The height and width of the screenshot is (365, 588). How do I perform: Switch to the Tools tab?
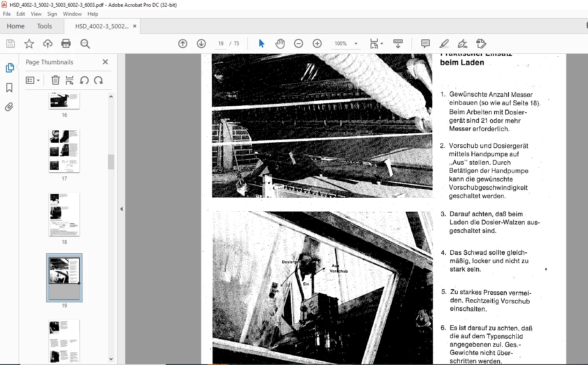44,26
